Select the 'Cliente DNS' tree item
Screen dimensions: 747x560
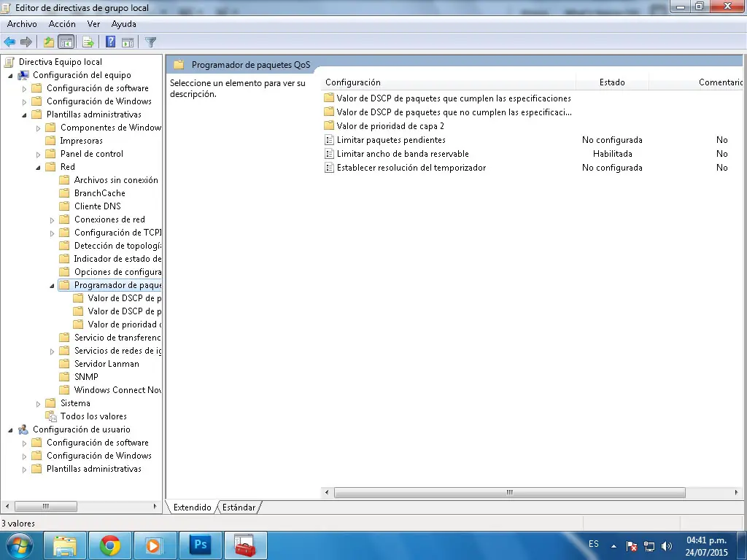(97, 206)
